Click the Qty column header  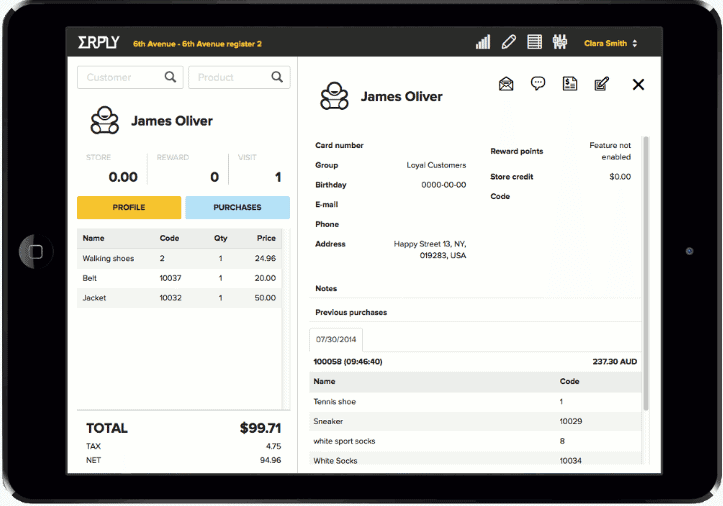220,238
